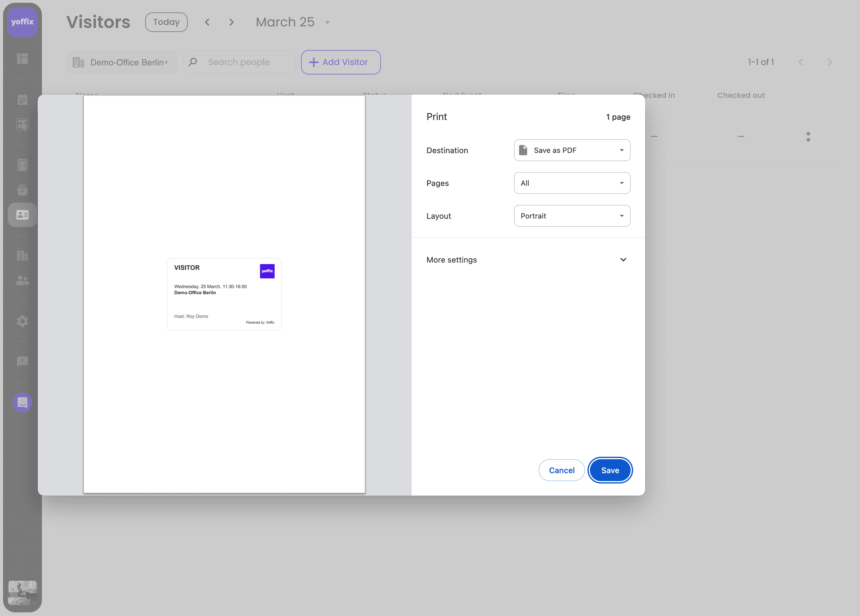
Task: Click the Today button
Action: [x=166, y=22]
